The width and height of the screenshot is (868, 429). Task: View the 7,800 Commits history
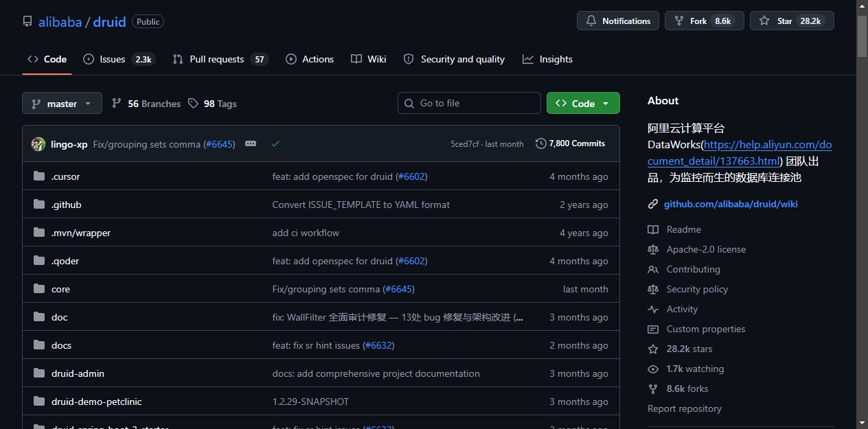point(571,143)
